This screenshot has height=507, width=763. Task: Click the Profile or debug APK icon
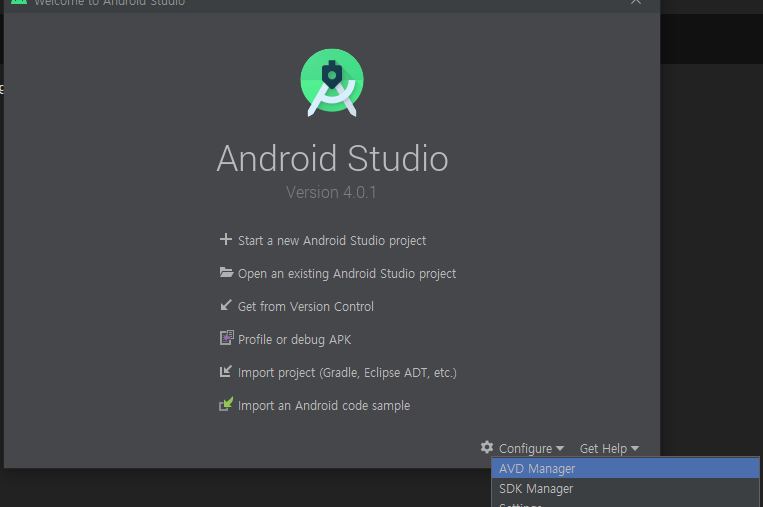pos(226,338)
